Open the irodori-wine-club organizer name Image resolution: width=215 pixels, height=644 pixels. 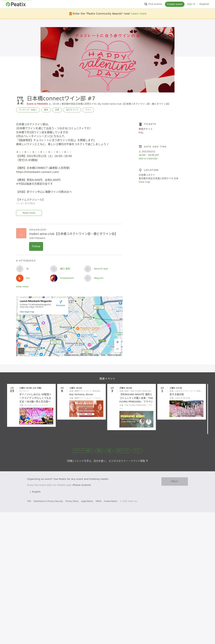click(x=73, y=234)
